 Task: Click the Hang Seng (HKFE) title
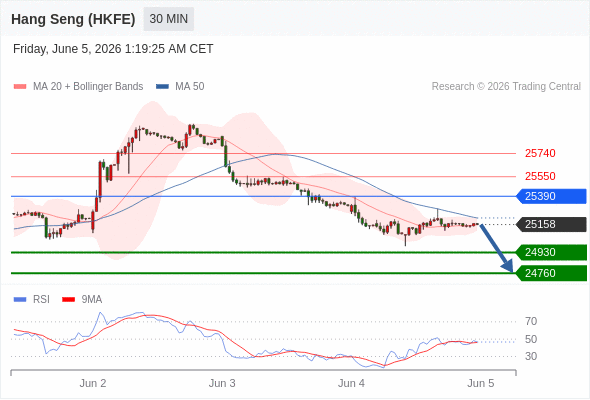(73, 19)
